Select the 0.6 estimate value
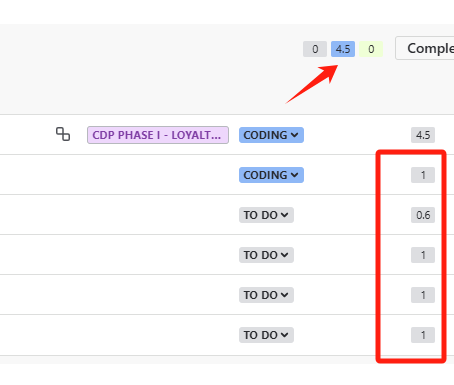The width and height of the screenshot is (454, 385). click(423, 215)
